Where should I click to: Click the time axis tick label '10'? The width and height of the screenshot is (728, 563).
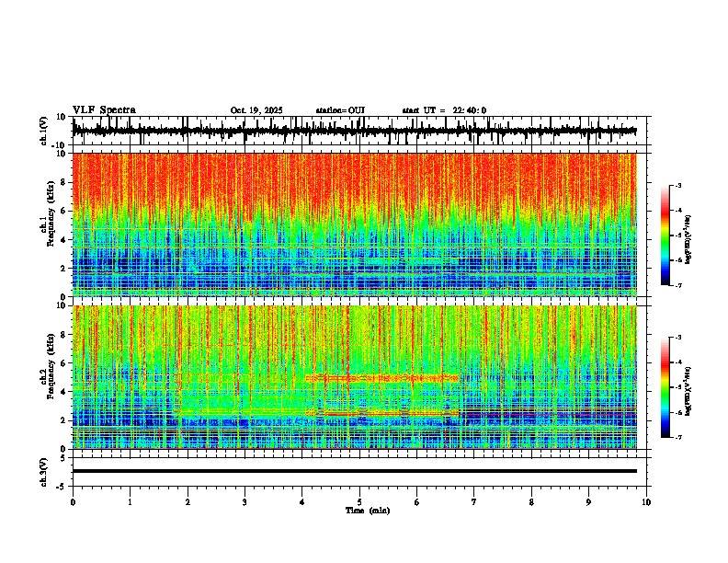click(x=646, y=502)
